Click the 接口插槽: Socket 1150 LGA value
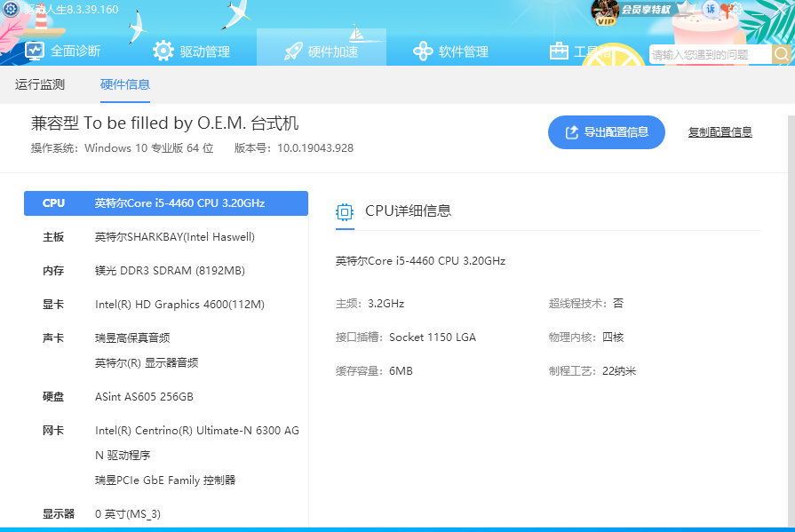 [406, 337]
